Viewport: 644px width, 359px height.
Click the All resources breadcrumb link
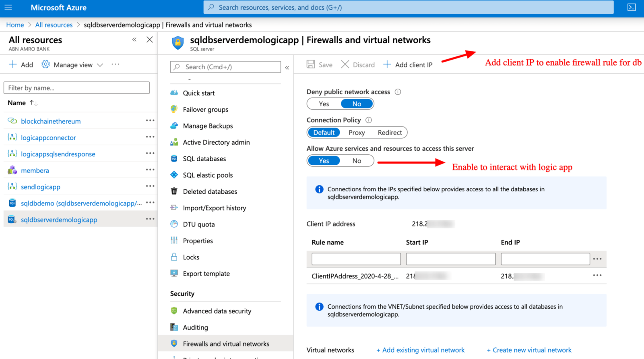pyautogui.click(x=54, y=25)
